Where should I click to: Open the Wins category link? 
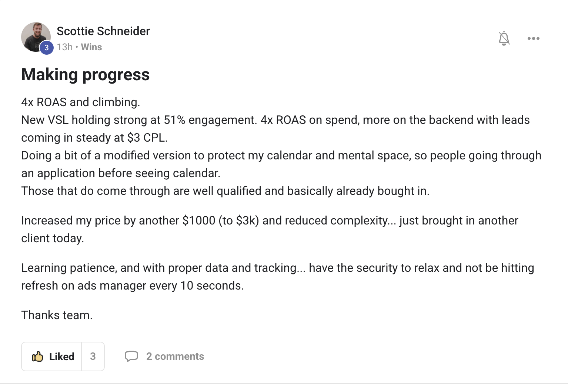[x=91, y=47]
